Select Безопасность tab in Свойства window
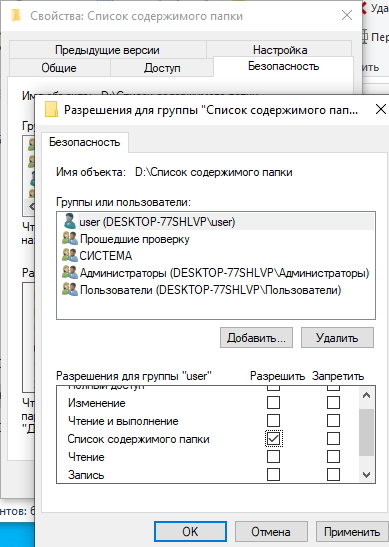389x547 pixels. click(283, 66)
